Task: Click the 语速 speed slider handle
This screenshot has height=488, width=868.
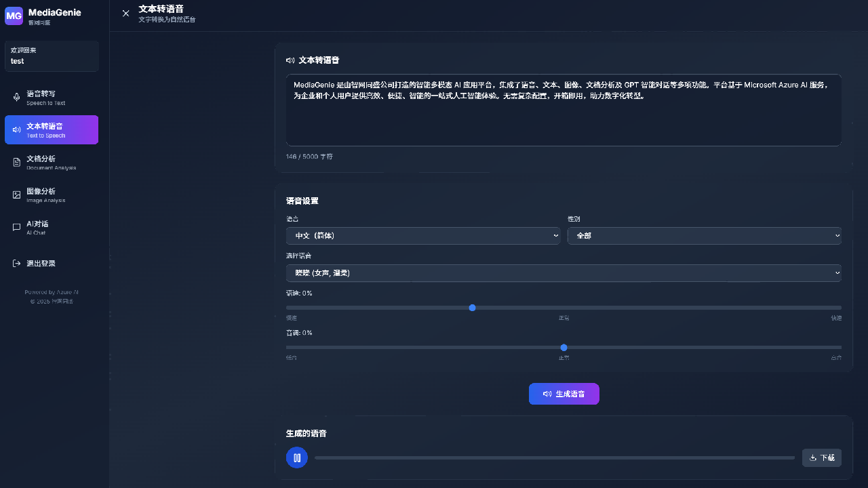Action: tap(472, 308)
